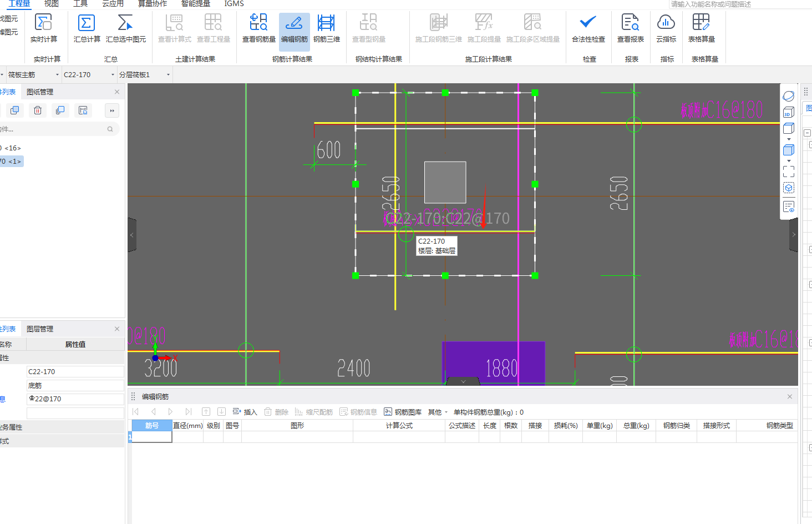This screenshot has width=812, height=524.
Task: Move rebar row down arrow button
Action: (221, 412)
